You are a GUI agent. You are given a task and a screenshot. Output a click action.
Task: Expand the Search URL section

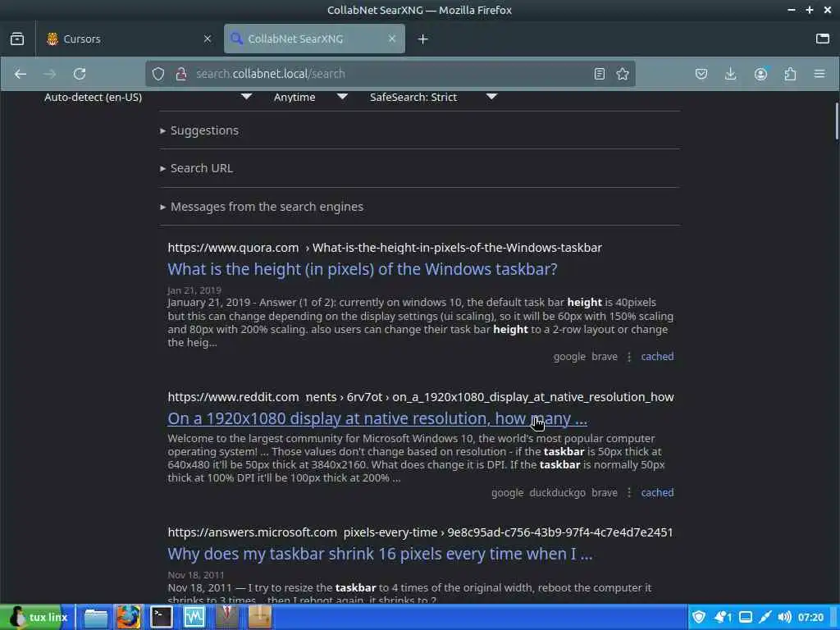(x=197, y=168)
